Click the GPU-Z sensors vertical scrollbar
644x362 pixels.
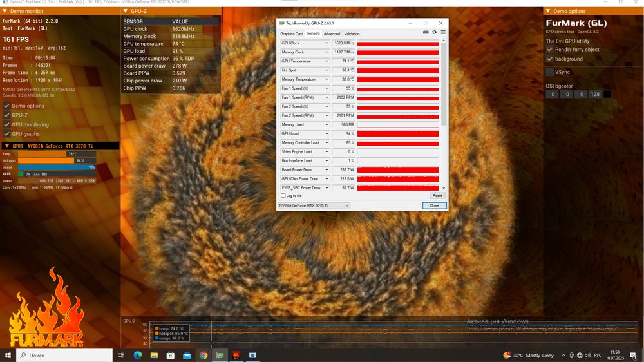point(444,84)
